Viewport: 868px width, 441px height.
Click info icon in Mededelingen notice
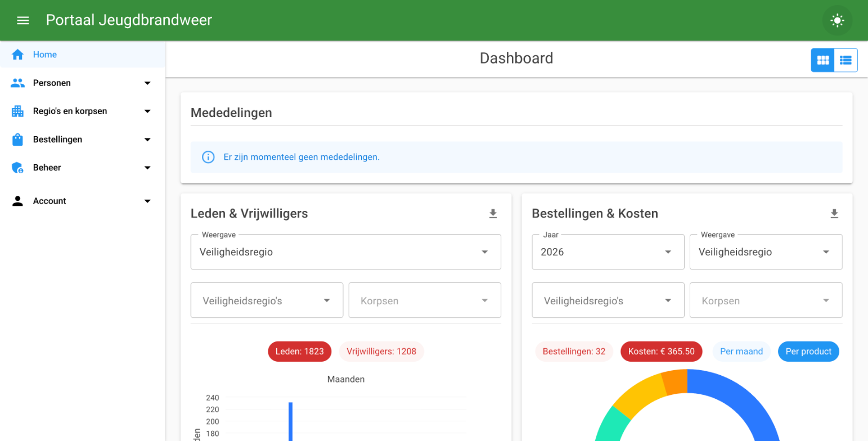[208, 157]
